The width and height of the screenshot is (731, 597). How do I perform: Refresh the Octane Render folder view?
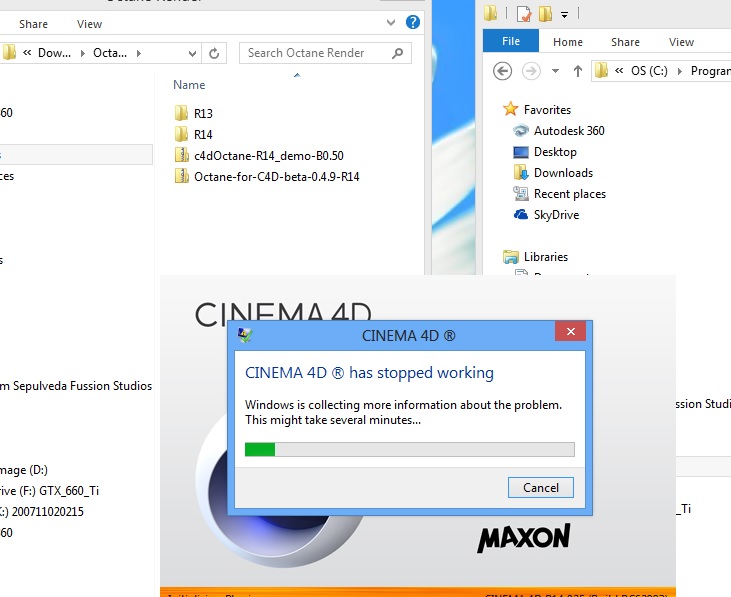214,53
